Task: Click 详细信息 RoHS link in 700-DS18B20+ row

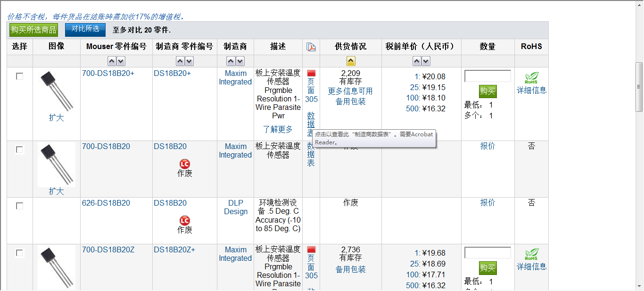Action: click(x=531, y=91)
